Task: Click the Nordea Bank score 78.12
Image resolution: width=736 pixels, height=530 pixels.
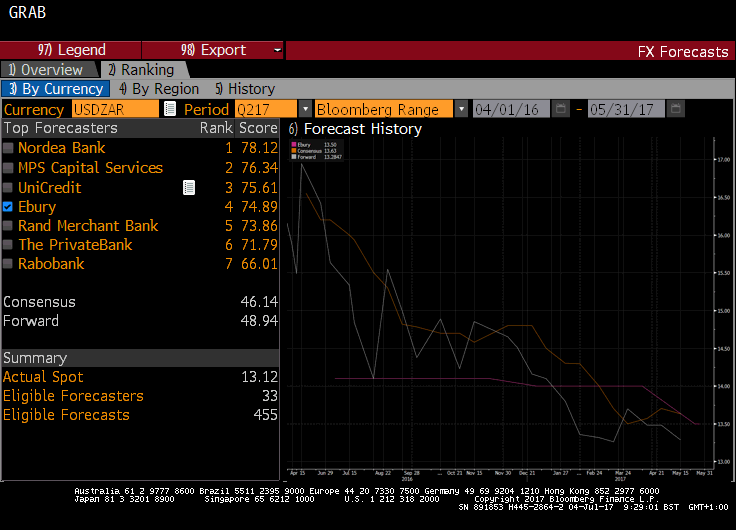Action: point(259,148)
